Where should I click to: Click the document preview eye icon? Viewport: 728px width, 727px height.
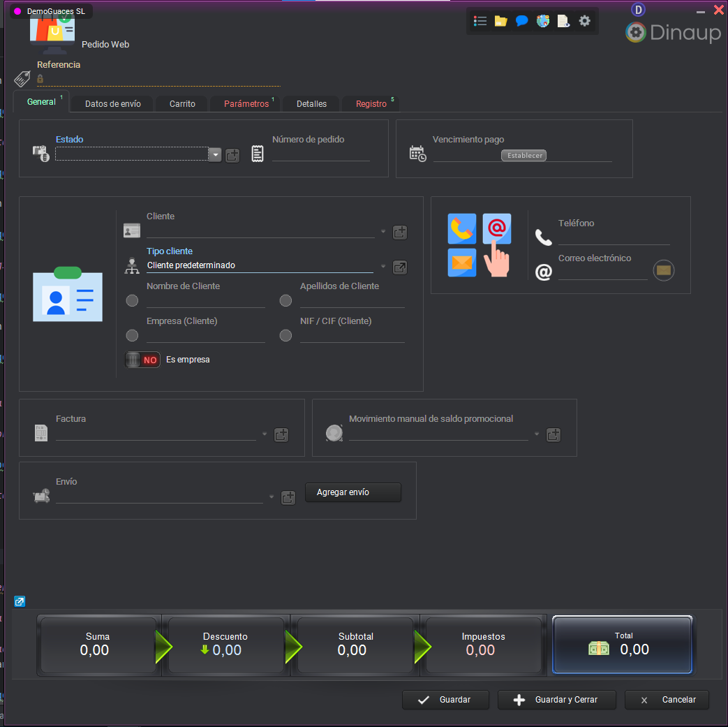pos(563,21)
